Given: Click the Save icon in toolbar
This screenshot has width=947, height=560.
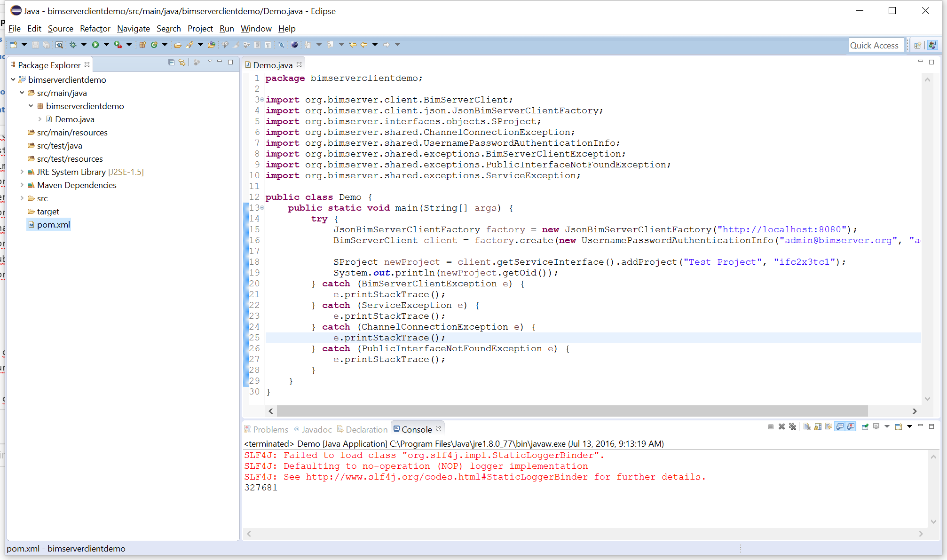Looking at the screenshot, I should pyautogui.click(x=35, y=45).
